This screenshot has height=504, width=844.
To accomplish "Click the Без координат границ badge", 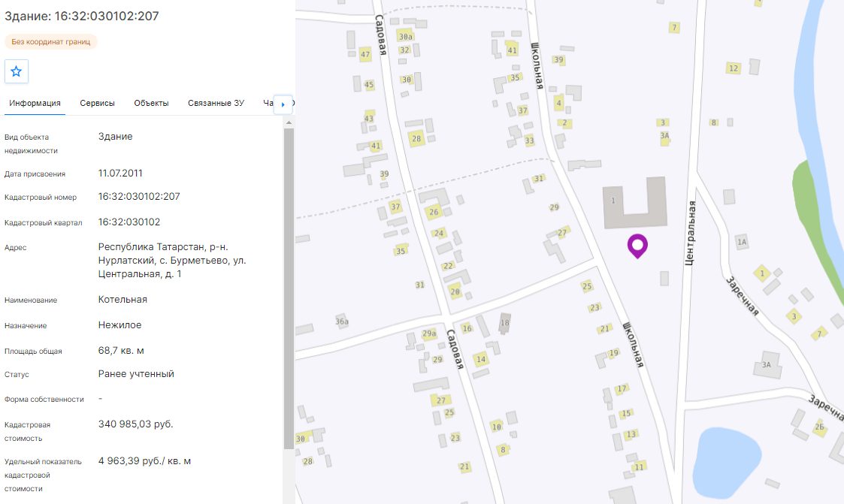I will click(x=51, y=41).
